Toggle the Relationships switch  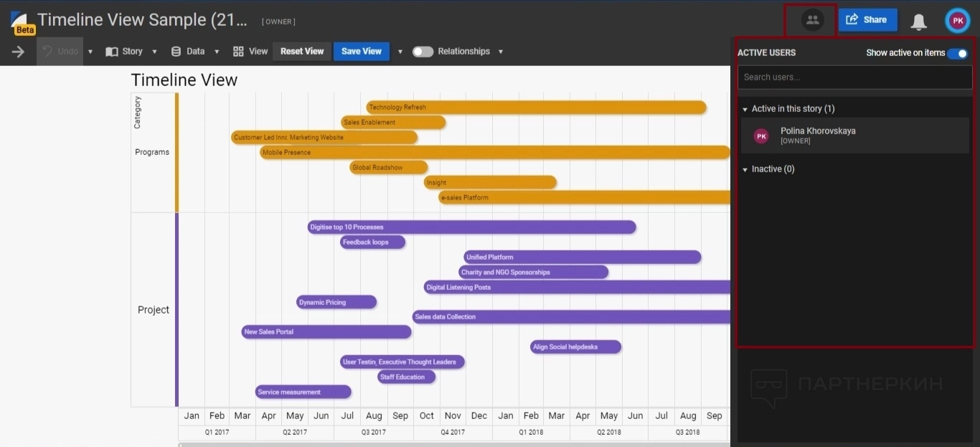[x=423, y=52]
